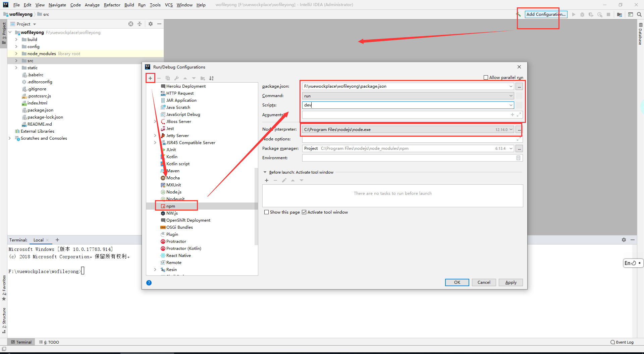Browse for package.json file
This screenshot has height=354, width=644.
[x=519, y=87]
